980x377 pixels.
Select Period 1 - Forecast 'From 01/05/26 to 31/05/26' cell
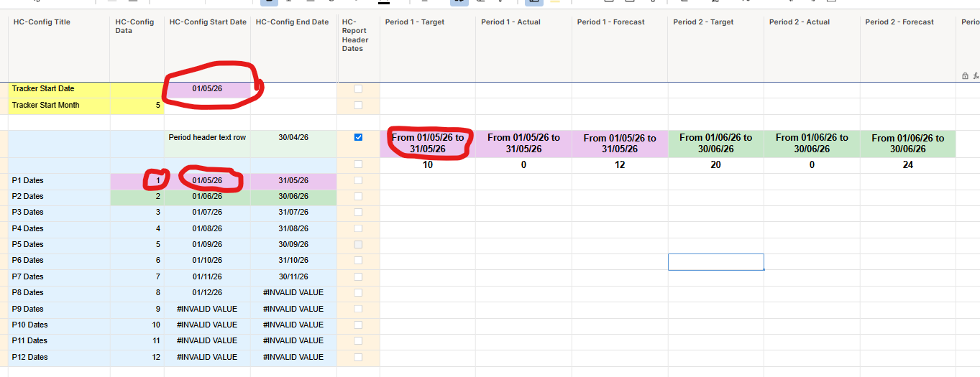pos(620,144)
